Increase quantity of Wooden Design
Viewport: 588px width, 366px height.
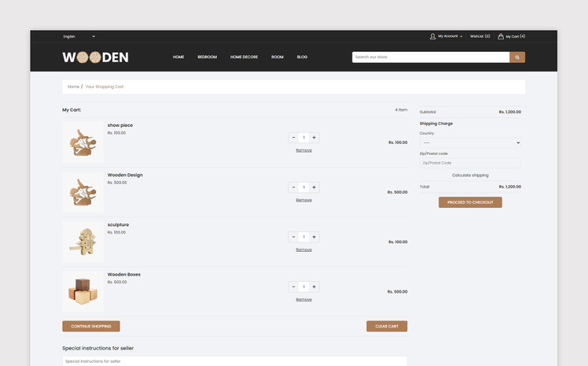pyautogui.click(x=314, y=187)
